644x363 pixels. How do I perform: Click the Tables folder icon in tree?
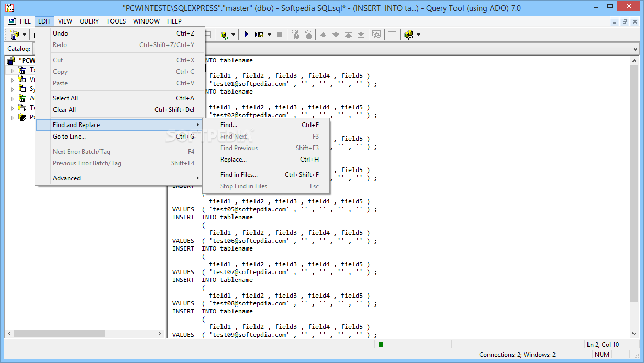click(x=22, y=70)
